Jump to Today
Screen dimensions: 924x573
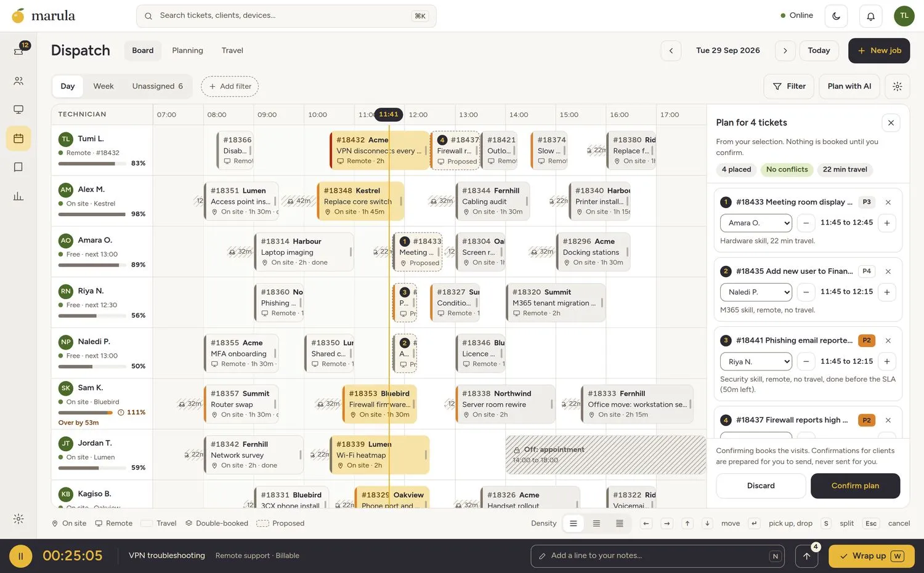pos(819,50)
